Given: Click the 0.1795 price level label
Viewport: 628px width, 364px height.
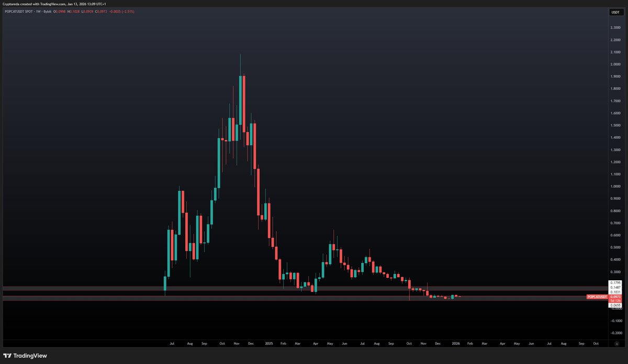Looking at the screenshot, I should coord(615,282).
